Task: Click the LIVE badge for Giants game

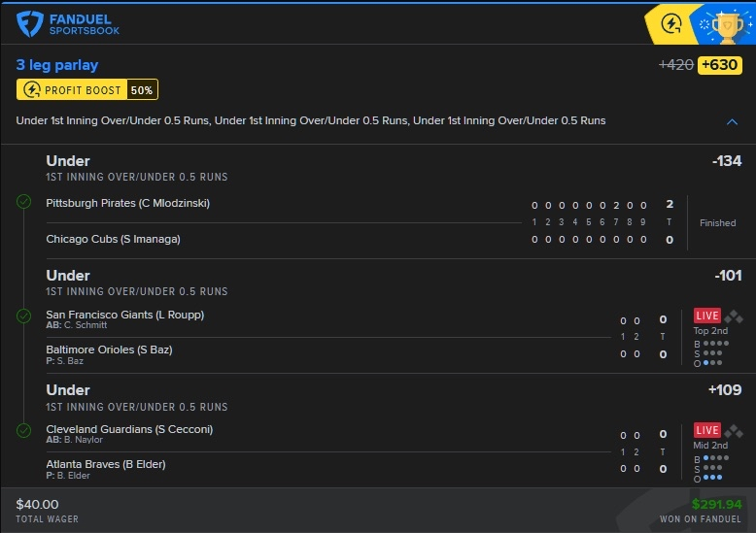Action: click(x=707, y=316)
